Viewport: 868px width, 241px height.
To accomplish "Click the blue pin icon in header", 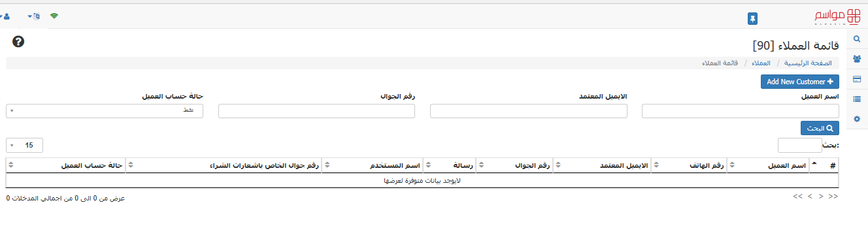I will click(752, 18).
